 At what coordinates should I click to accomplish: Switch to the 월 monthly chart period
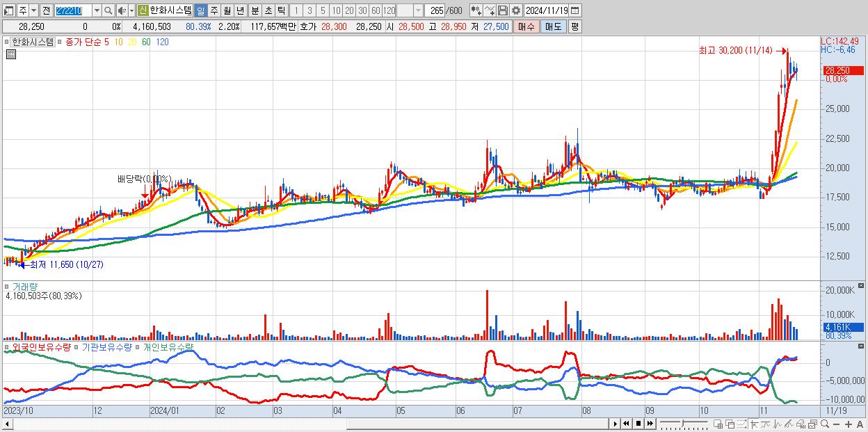tap(227, 10)
